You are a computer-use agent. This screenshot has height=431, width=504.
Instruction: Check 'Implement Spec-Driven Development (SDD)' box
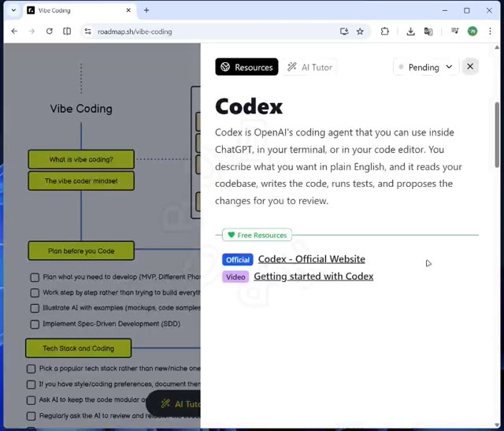tap(35, 324)
